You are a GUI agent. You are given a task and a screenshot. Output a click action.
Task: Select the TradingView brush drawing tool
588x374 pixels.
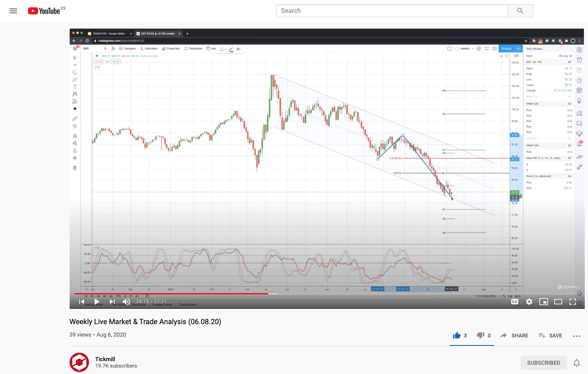coord(75,80)
